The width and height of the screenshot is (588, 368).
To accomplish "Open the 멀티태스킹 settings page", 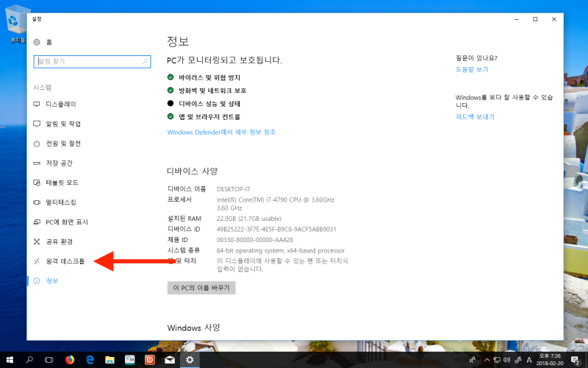I will pos(54,202).
